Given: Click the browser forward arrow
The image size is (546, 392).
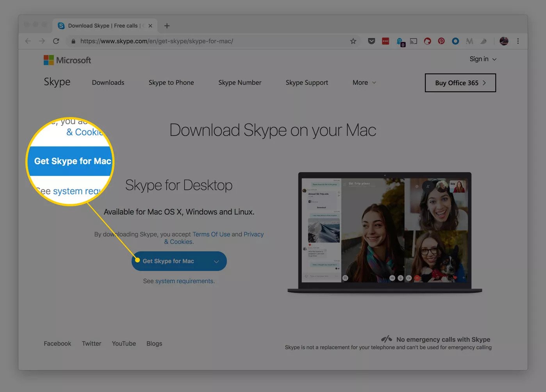Looking at the screenshot, I should (x=42, y=41).
